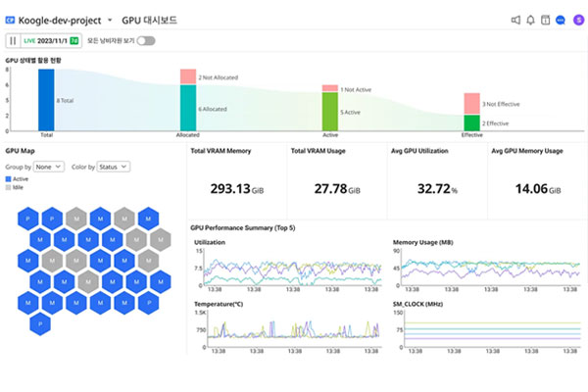Open the Color by Status dropdown
Viewport: 588px width, 392px height.
pyautogui.click(x=112, y=167)
